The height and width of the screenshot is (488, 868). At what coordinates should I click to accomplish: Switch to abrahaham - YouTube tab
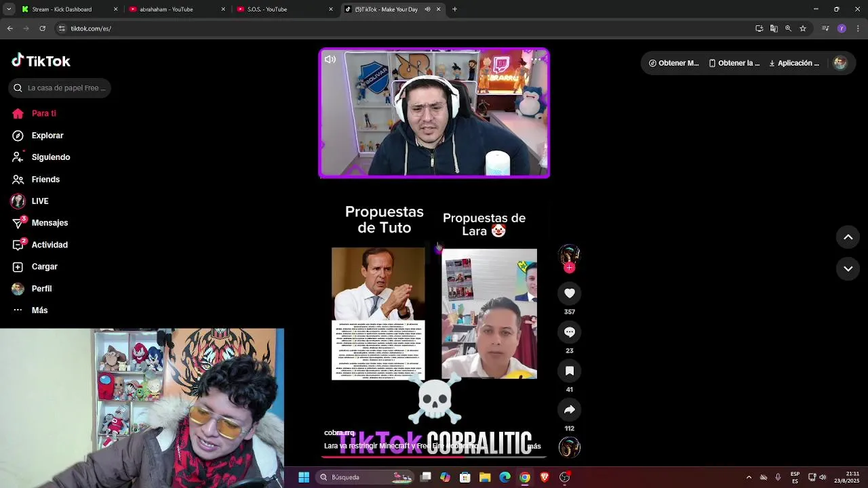coord(178,9)
